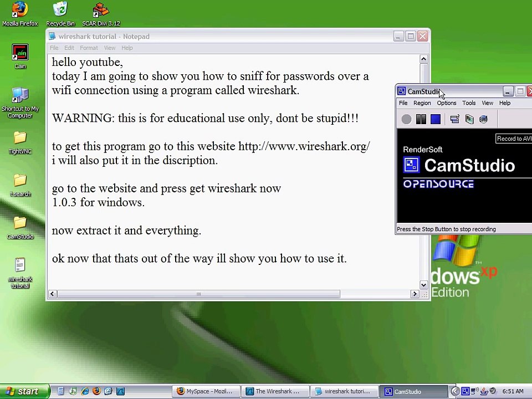
Task: Launch the Cain desktop shortcut
Action: (20, 57)
